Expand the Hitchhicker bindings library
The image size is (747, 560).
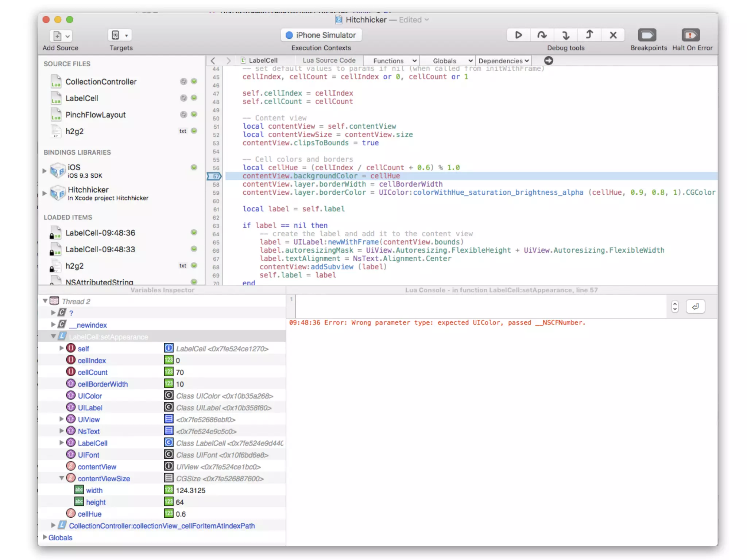click(44, 193)
